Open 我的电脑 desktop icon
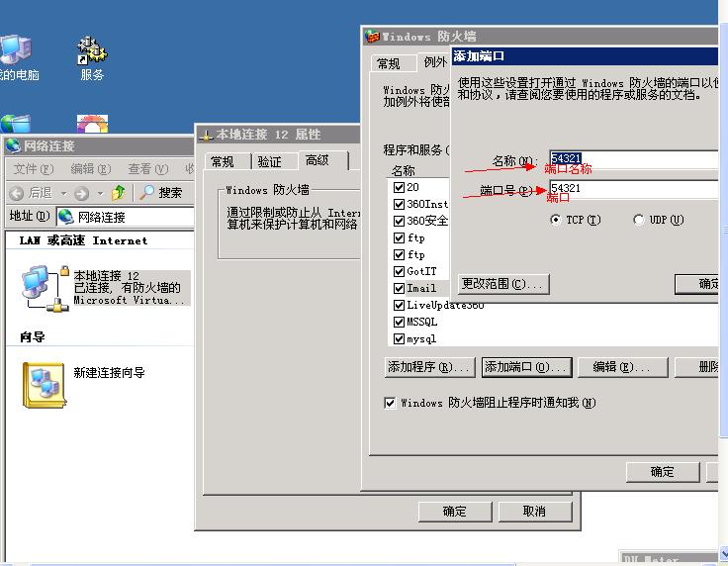728x566 pixels. coord(14,51)
